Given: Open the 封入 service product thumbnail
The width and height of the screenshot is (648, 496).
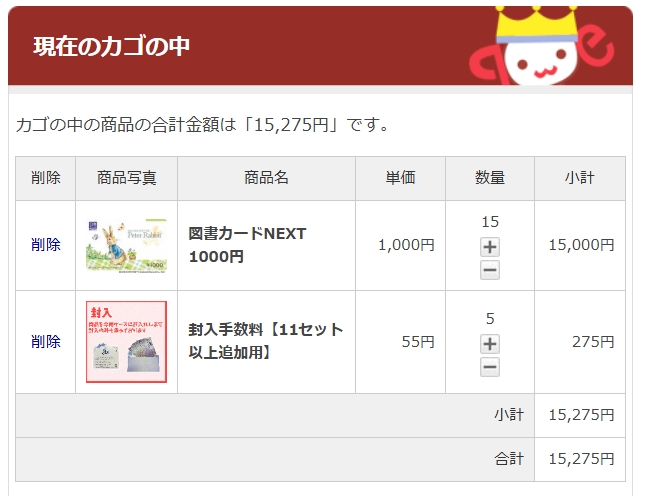Looking at the screenshot, I should coord(126,342).
